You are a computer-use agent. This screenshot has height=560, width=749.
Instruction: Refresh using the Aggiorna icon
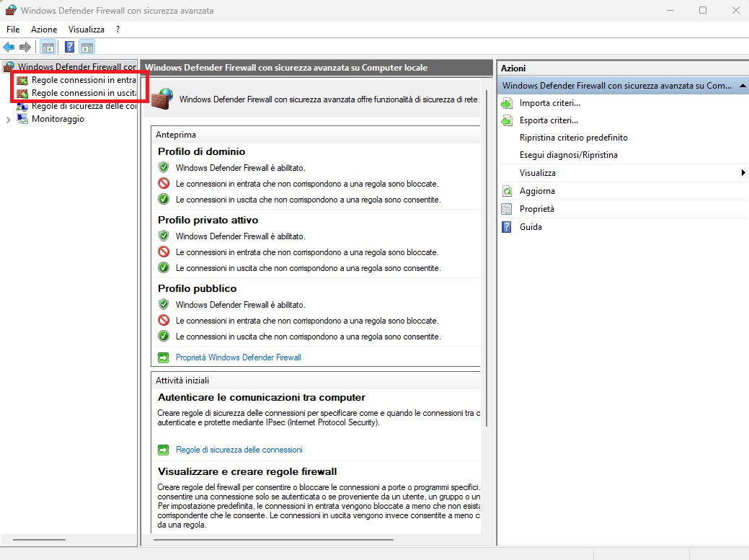coord(507,191)
